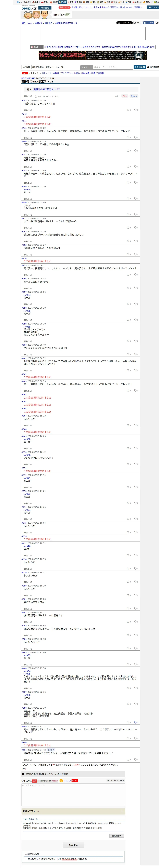Click the >>966 anchor in post #970
Viewport: 159px width, 868px height.
click(27, 455)
